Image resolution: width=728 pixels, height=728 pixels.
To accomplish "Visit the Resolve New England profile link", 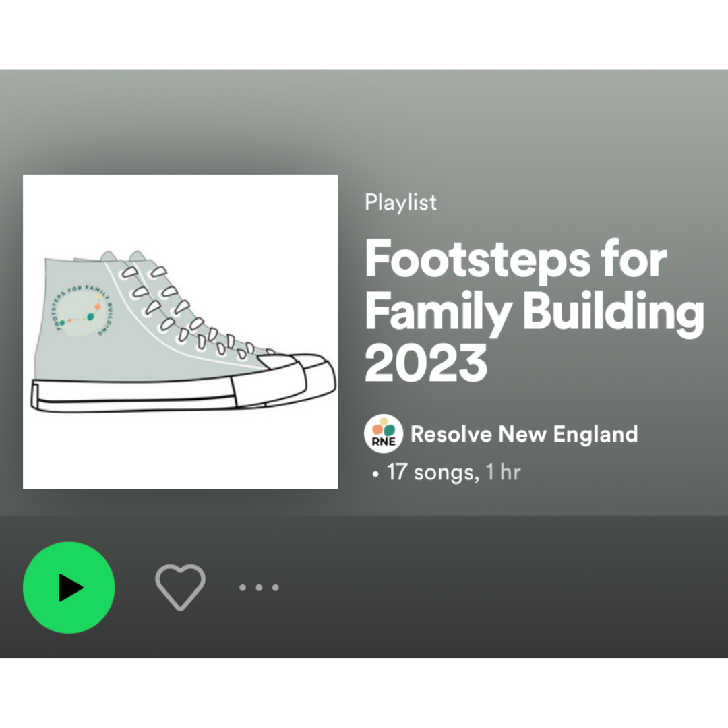I will pyautogui.click(x=524, y=434).
